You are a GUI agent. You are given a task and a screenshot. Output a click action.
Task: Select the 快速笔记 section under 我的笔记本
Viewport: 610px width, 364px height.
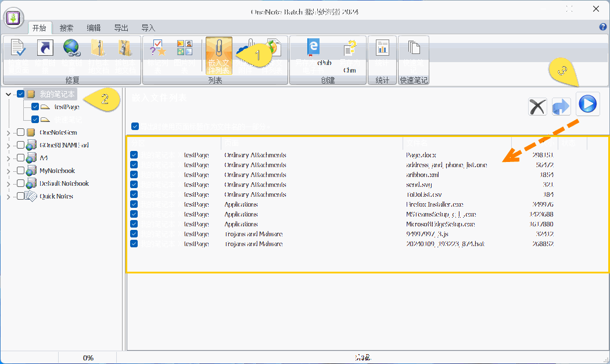[x=68, y=120]
